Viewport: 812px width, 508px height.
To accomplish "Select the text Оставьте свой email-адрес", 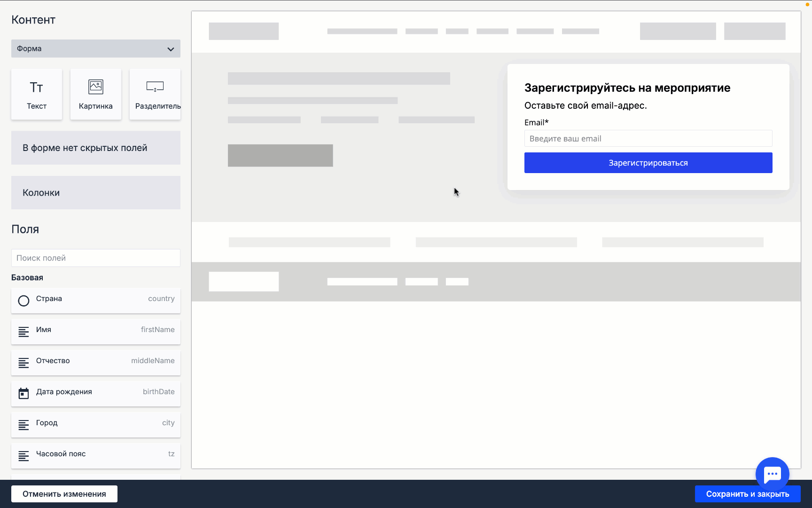I will pos(586,106).
